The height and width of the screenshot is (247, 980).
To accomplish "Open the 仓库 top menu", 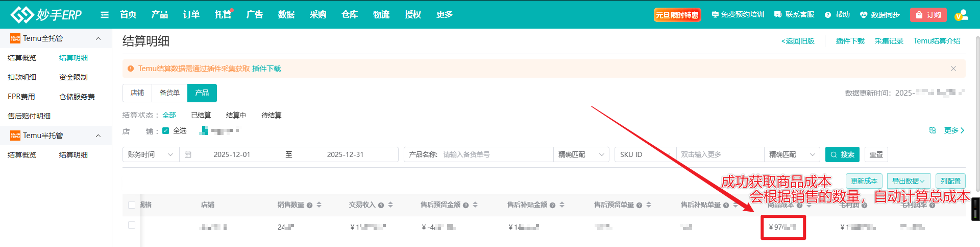I will click(x=350, y=15).
